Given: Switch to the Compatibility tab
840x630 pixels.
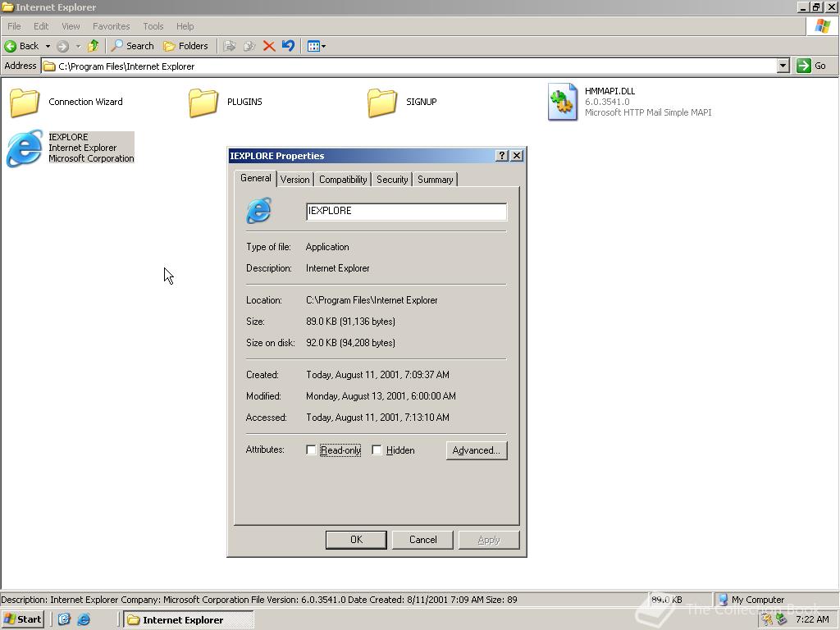Looking at the screenshot, I should click(x=343, y=180).
